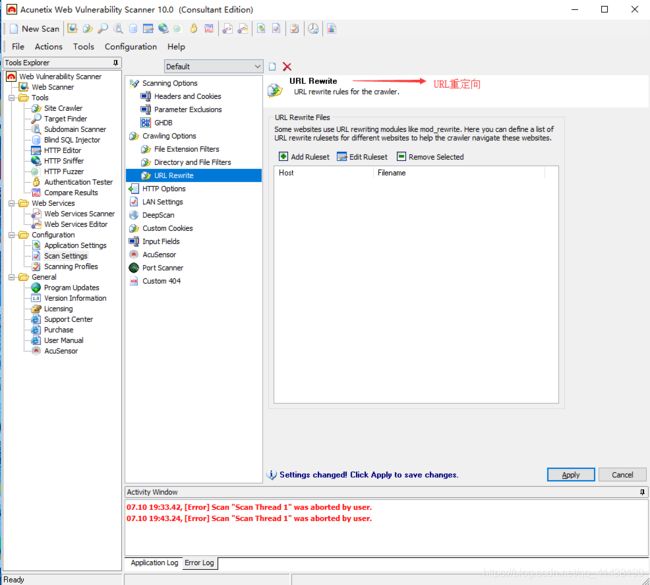Select Headers and Cookies setting
Screen dimensions: 650x585
click(187, 96)
